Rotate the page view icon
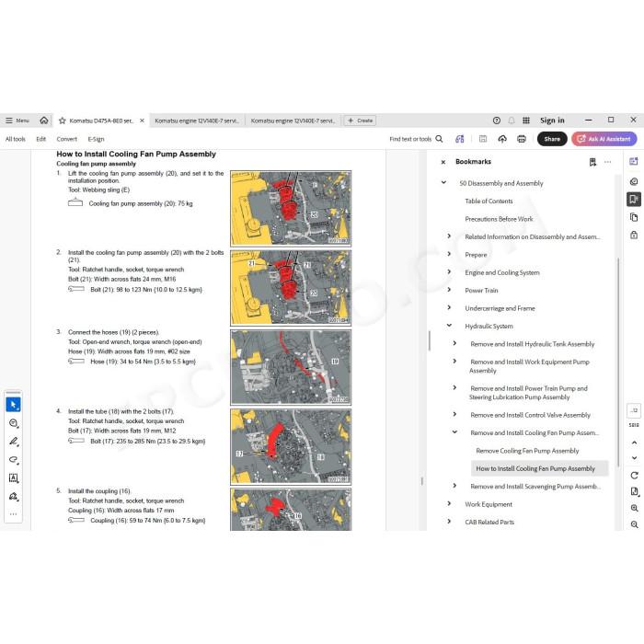This screenshot has width=644, height=644. coord(634,476)
